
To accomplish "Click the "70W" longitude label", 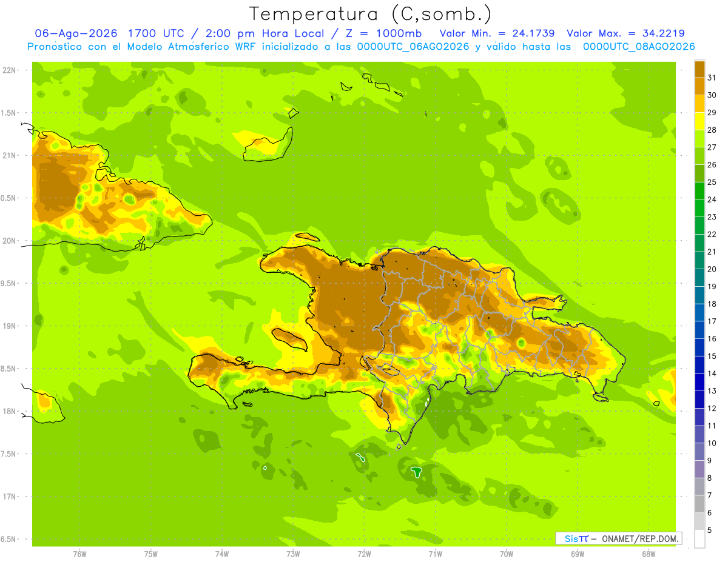I will 506,554.
